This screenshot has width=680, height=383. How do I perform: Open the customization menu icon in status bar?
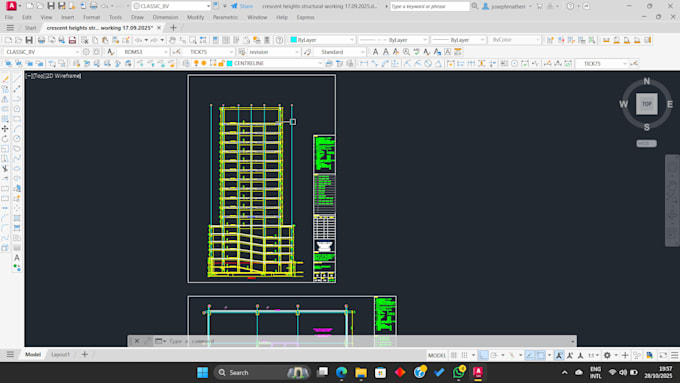(674, 355)
